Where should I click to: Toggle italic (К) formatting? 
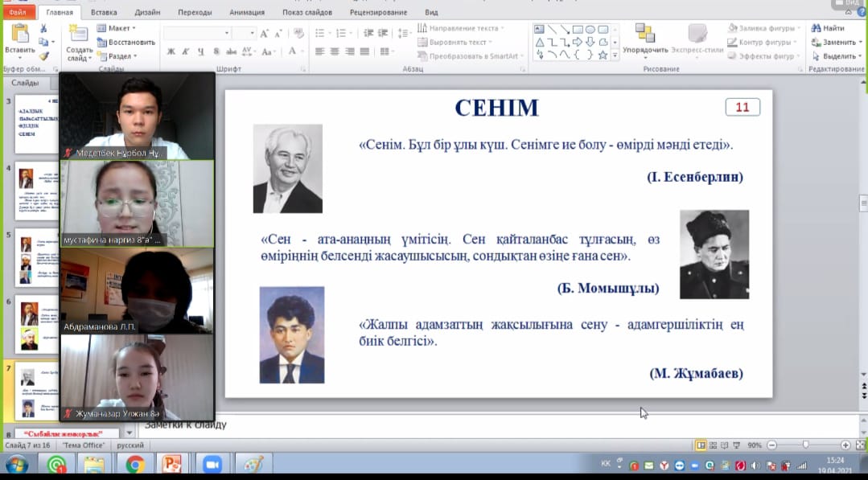(x=186, y=51)
